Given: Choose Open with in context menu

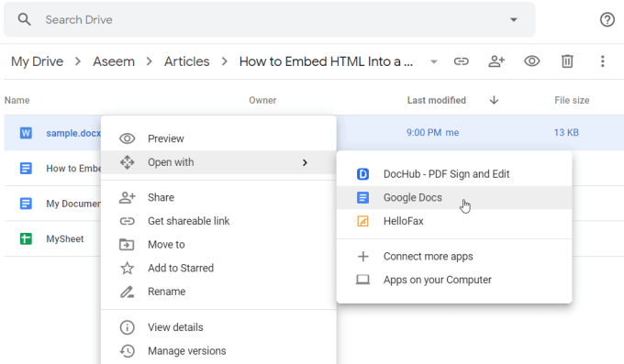Looking at the screenshot, I should (218, 162).
